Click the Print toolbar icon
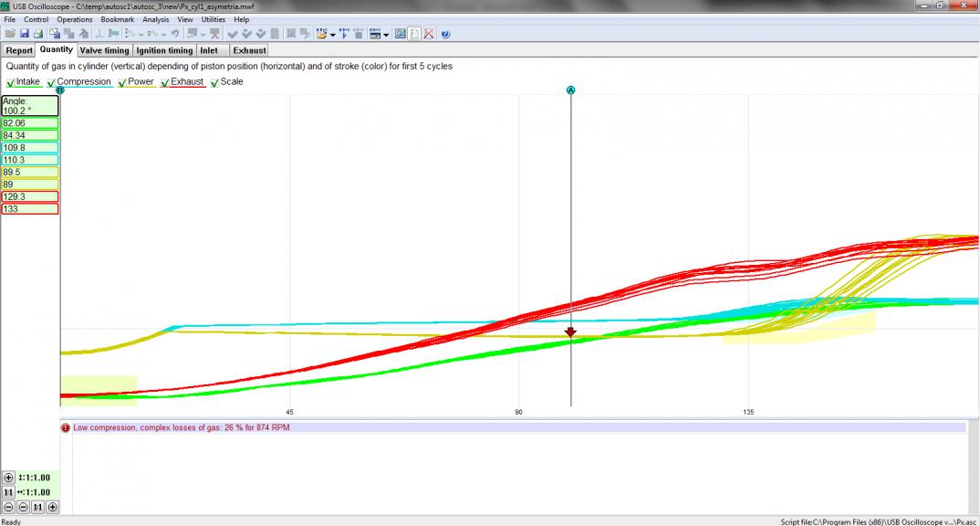Screen dimensions: 980x526 click(x=38, y=34)
